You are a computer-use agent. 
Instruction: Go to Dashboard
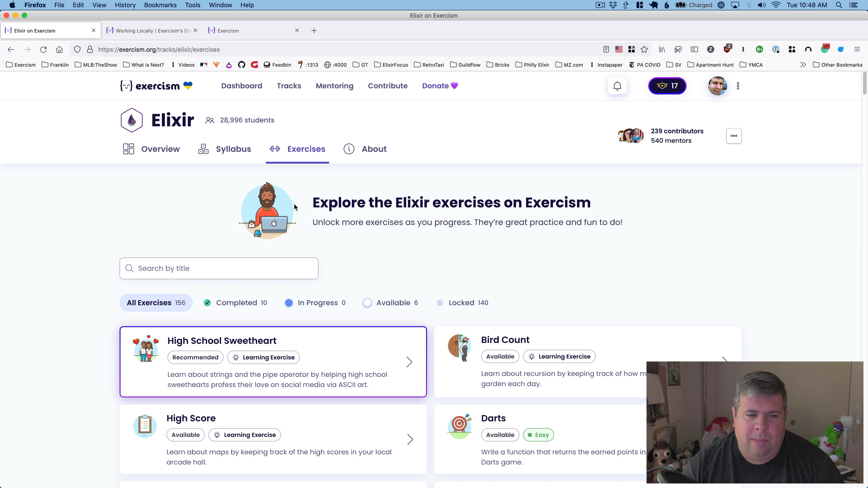(x=242, y=86)
